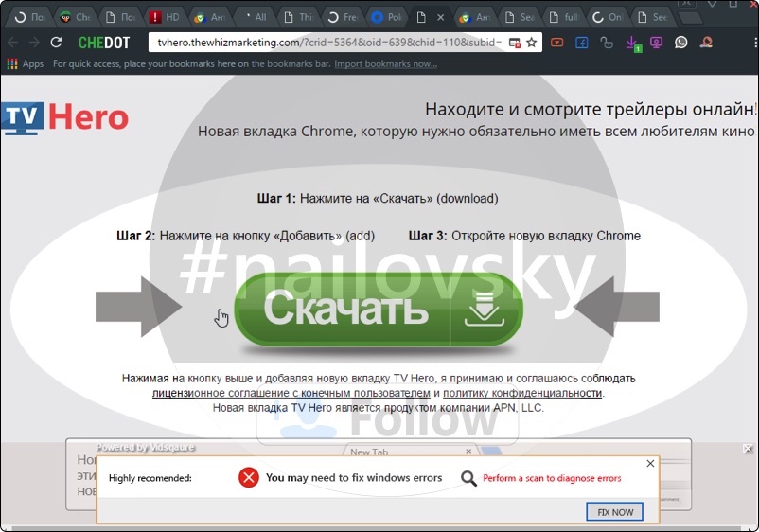Close the bottom advertisement banner

pyautogui.click(x=748, y=449)
